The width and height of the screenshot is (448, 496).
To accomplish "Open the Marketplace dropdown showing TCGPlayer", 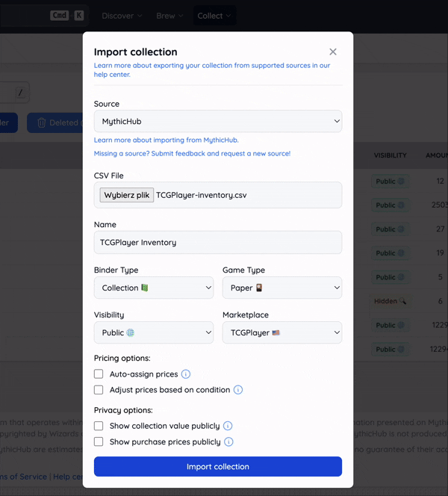I will 281,332.
